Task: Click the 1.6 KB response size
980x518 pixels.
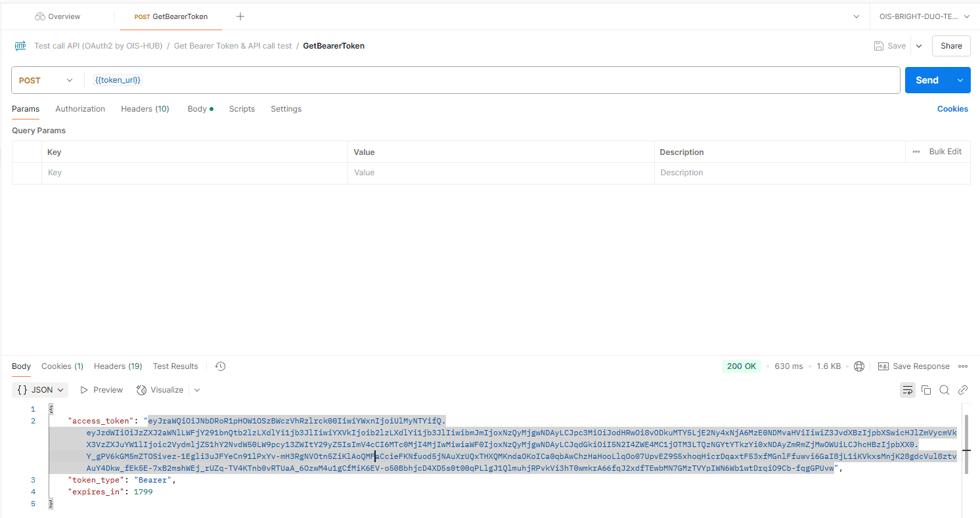Action: [x=829, y=366]
